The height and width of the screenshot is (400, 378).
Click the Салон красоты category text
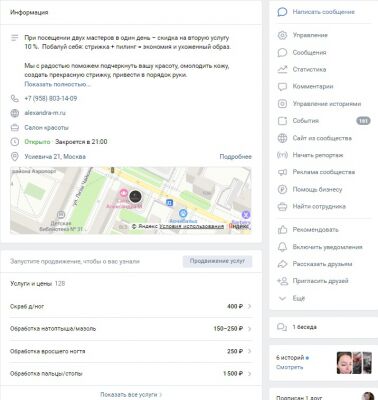tap(47, 128)
